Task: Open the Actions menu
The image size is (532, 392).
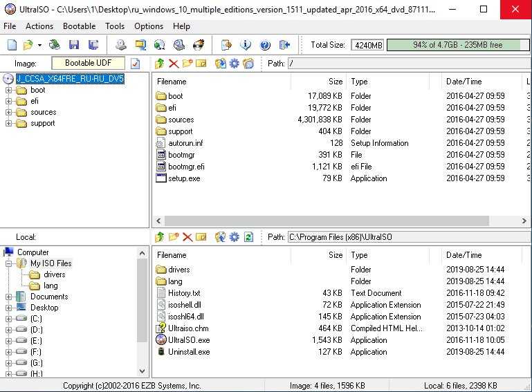Action: point(39,26)
